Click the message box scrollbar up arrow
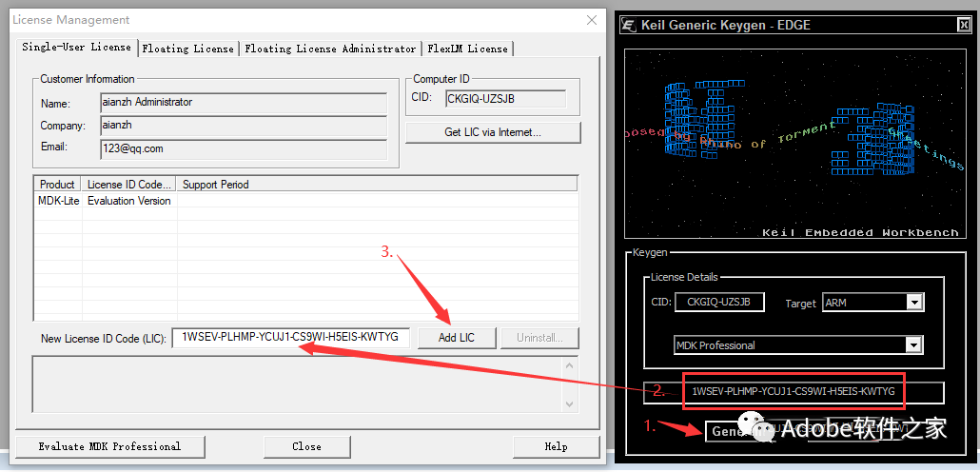The image size is (980, 472). (569, 365)
